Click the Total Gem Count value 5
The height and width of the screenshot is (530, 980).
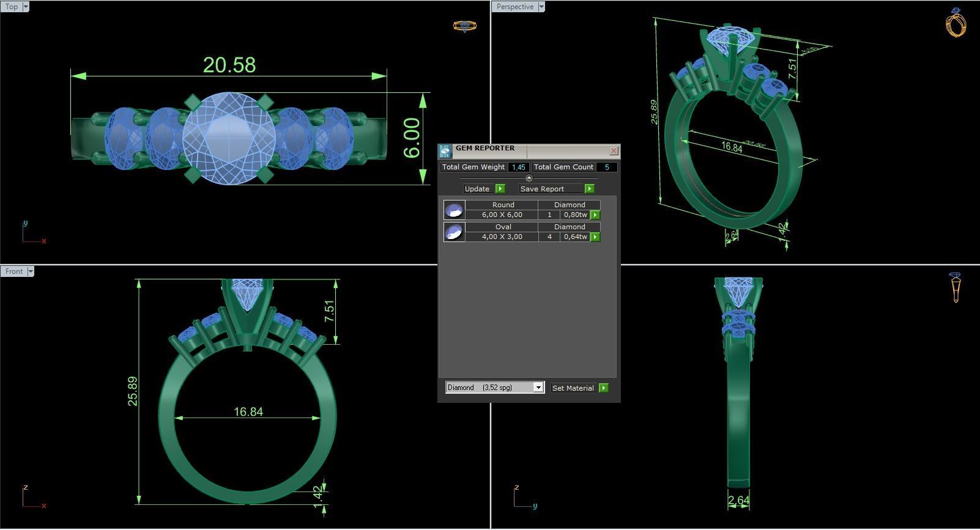coord(607,167)
